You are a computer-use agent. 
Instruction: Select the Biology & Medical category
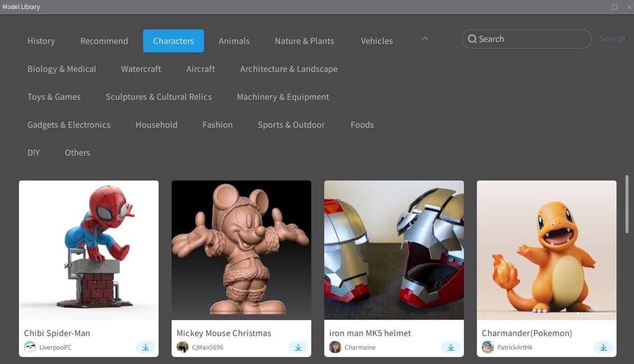[x=62, y=69]
